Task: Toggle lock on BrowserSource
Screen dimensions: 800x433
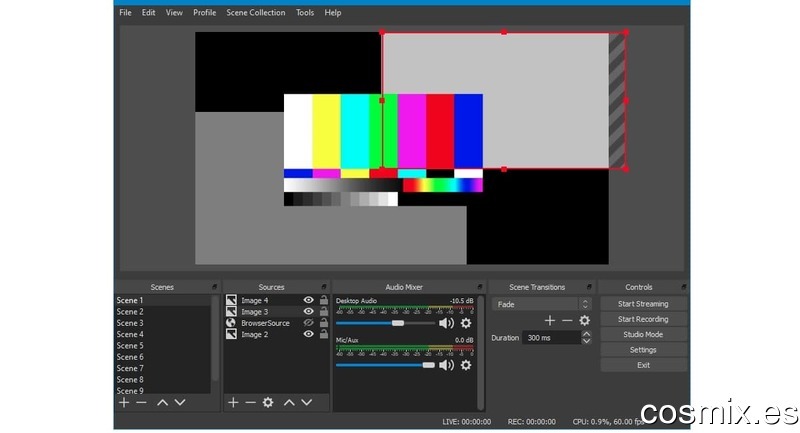Action: click(323, 322)
